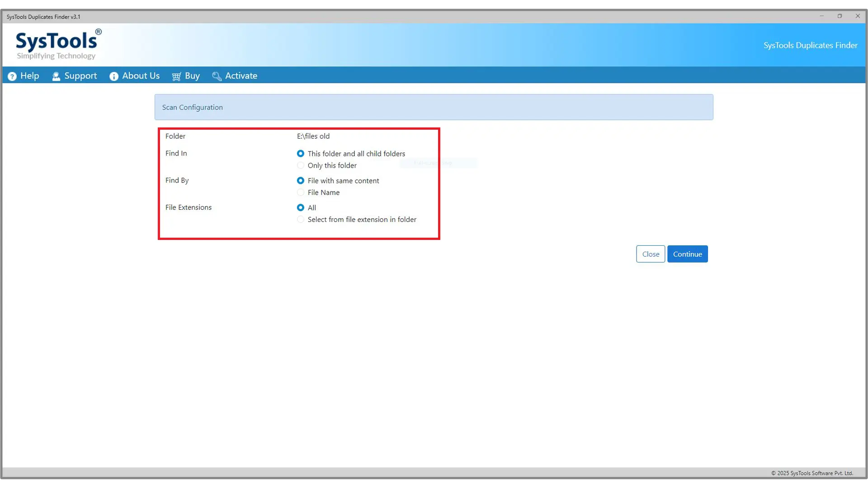Click SysTools Duplicates Finder banner text

click(x=810, y=45)
